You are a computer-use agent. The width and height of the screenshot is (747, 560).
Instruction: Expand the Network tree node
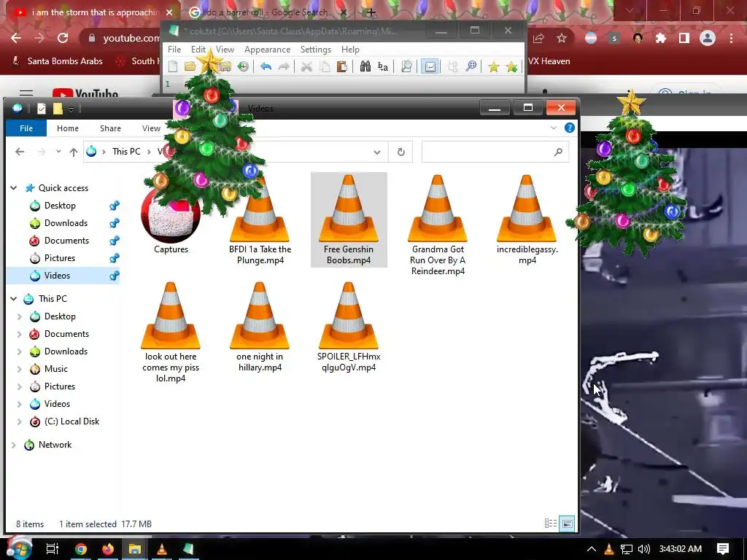(x=14, y=446)
